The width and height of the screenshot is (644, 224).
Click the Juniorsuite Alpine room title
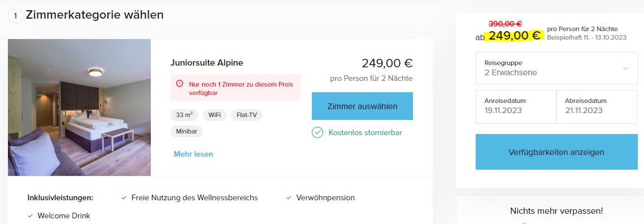point(207,63)
